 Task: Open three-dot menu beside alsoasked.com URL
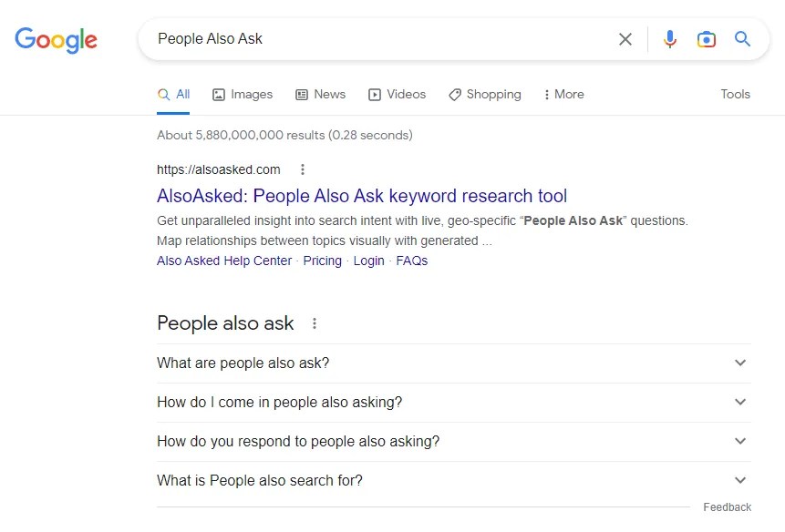[303, 169]
